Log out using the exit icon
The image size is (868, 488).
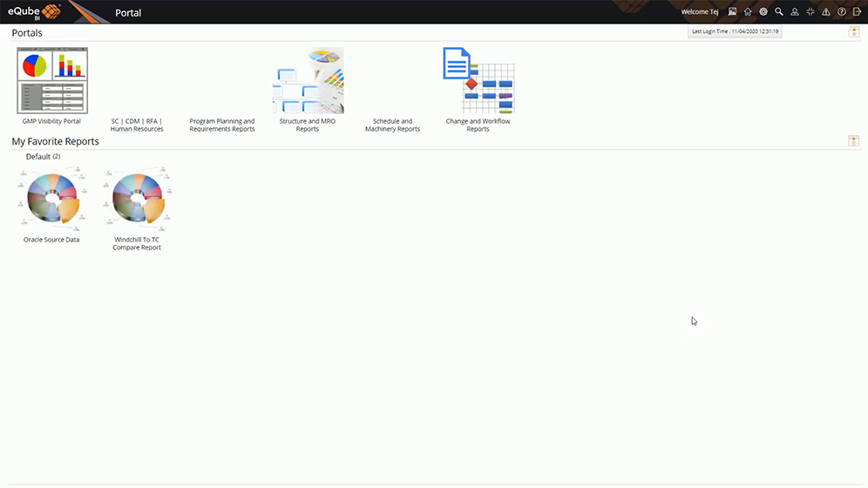[857, 12]
